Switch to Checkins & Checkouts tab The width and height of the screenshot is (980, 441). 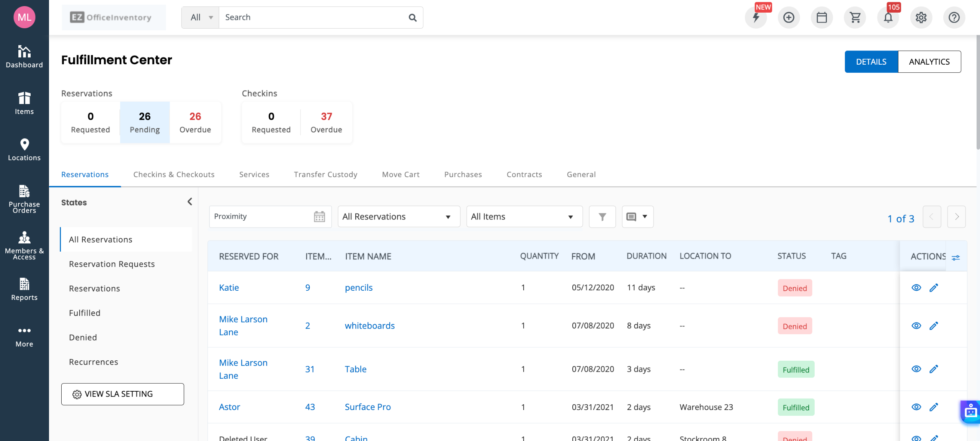174,174
